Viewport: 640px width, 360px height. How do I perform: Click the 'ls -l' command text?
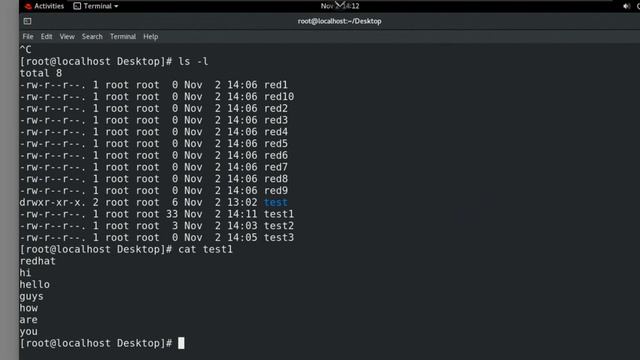pos(193,62)
